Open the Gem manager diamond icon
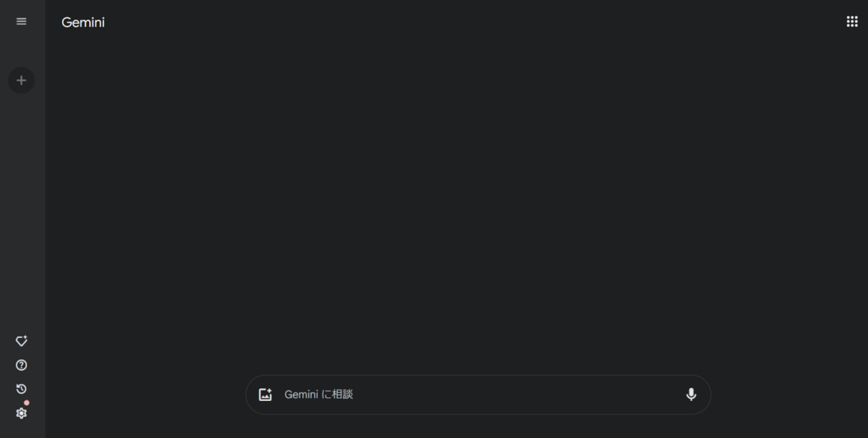 tap(21, 341)
